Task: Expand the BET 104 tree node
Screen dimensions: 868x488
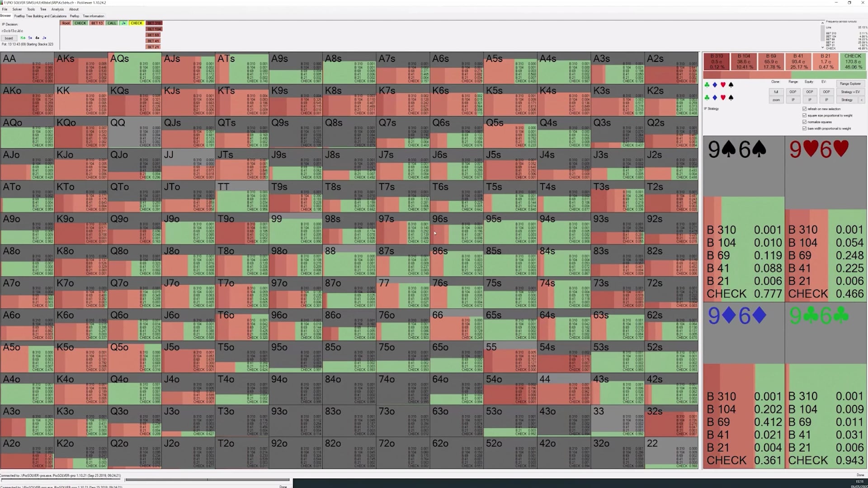Action: (154, 29)
